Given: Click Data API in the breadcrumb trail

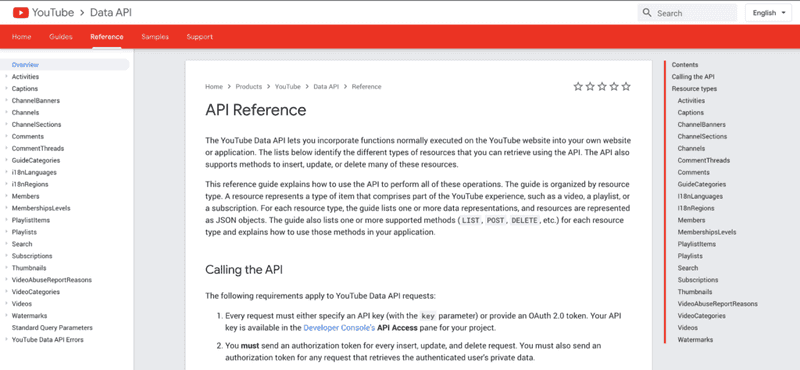Looking at the screenshot, I should pos(326,87).
